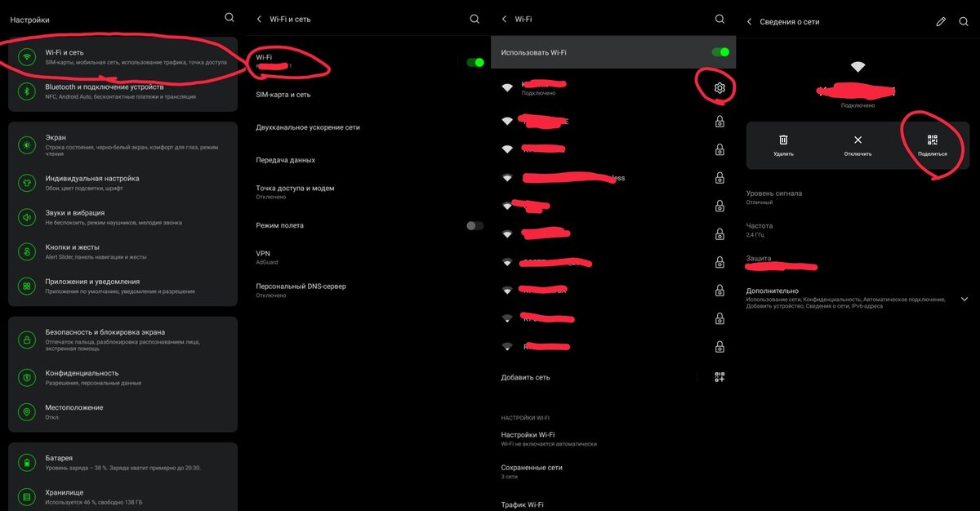Screen dimensions: 980x511
Task: Open Приложения и уведомления
Action: [x=122, y=286]
